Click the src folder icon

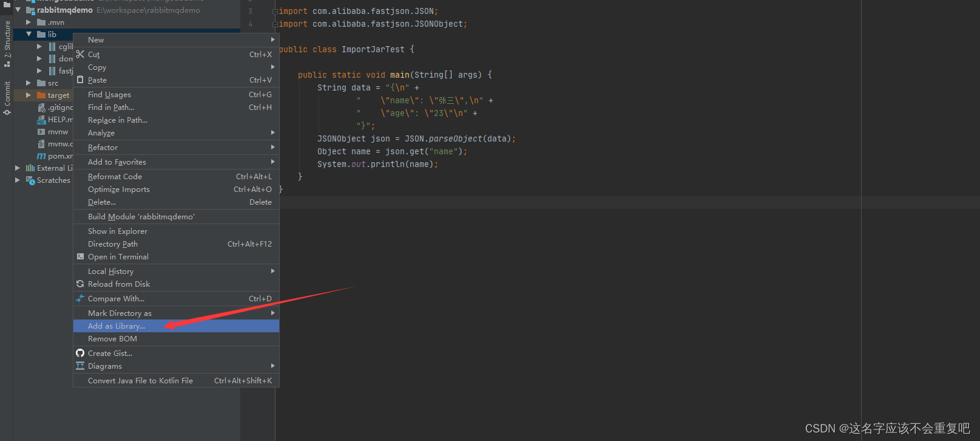41,83
